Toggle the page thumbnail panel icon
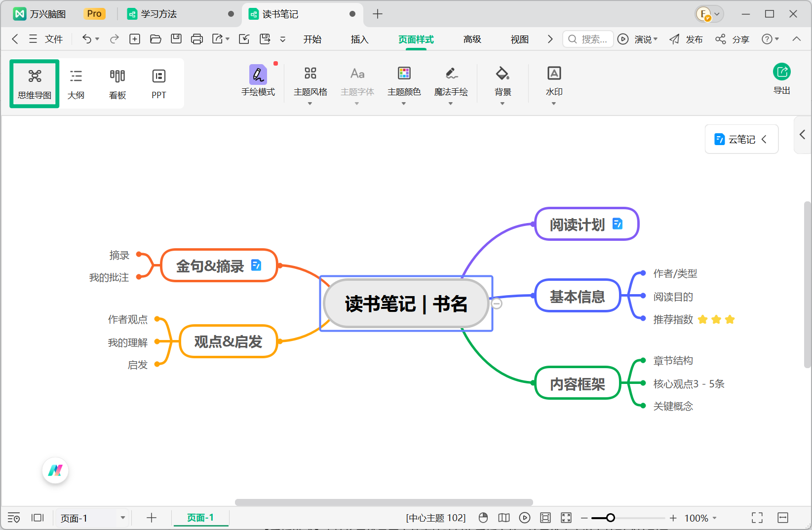This screenshot has width=812, height=530. (38, 518)
